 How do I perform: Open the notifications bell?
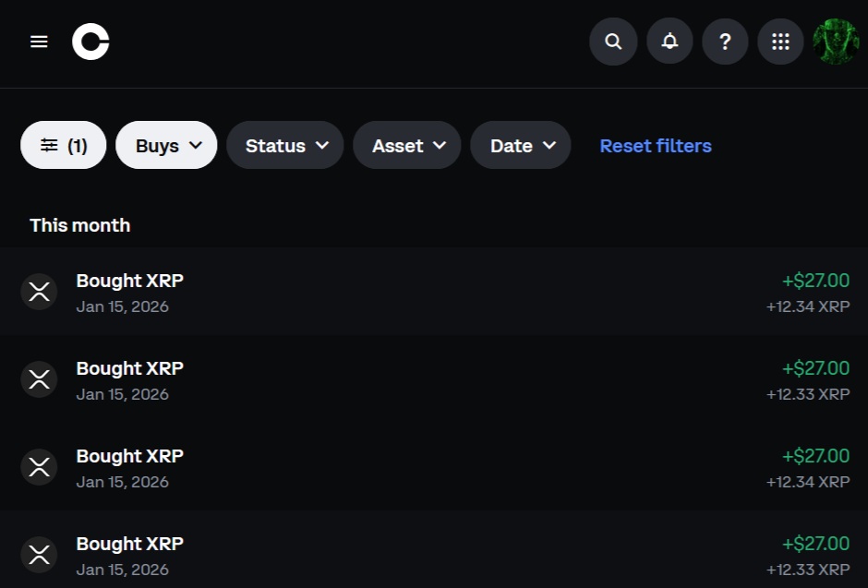669,42
